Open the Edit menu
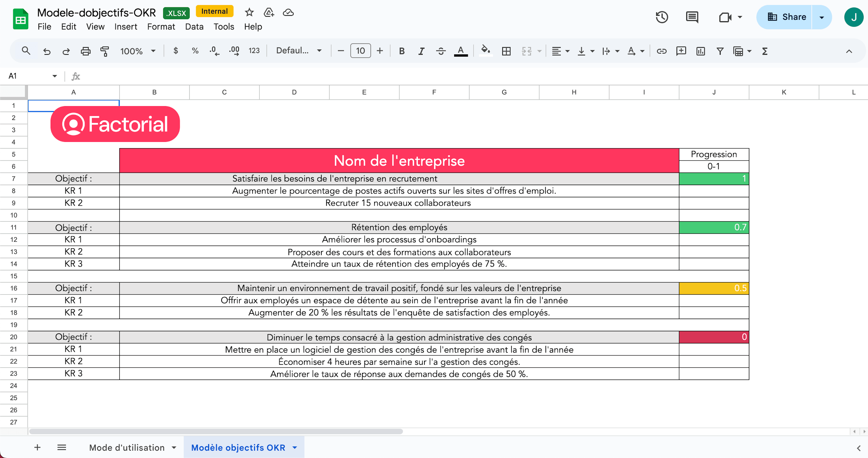 [x=68, y=27]
